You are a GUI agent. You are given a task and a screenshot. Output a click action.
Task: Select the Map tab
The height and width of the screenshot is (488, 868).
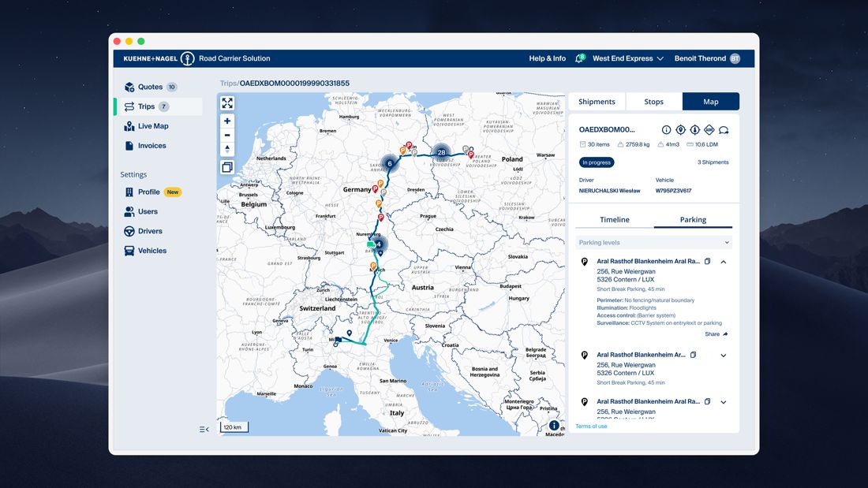pyautogui.click(x=711, y=102)
